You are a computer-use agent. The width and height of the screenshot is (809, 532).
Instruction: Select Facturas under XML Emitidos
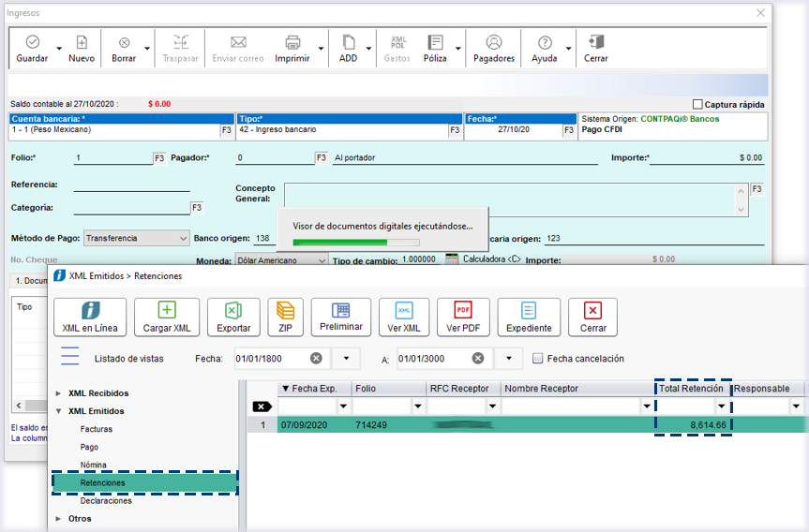(x=97, y=429)
